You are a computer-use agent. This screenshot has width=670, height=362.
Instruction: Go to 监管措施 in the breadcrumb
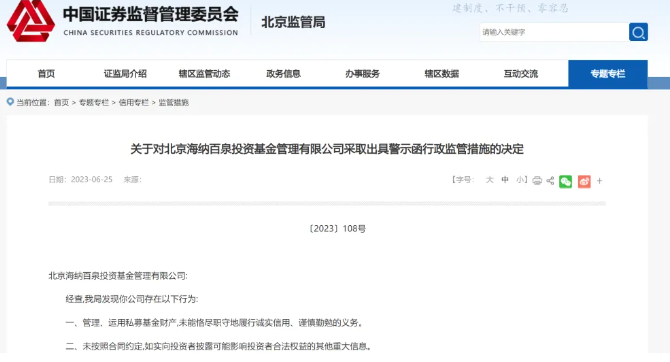coord(173,102)
